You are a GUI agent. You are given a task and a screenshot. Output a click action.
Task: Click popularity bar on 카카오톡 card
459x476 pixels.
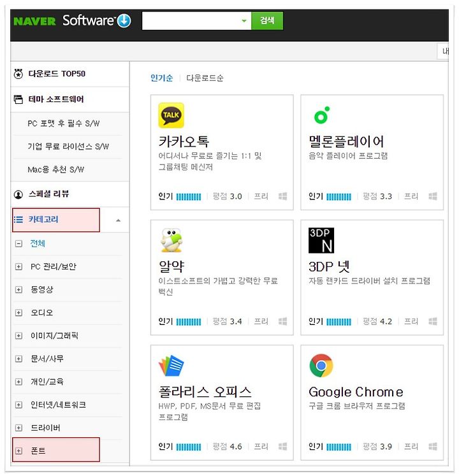click(x=189, y=197)
